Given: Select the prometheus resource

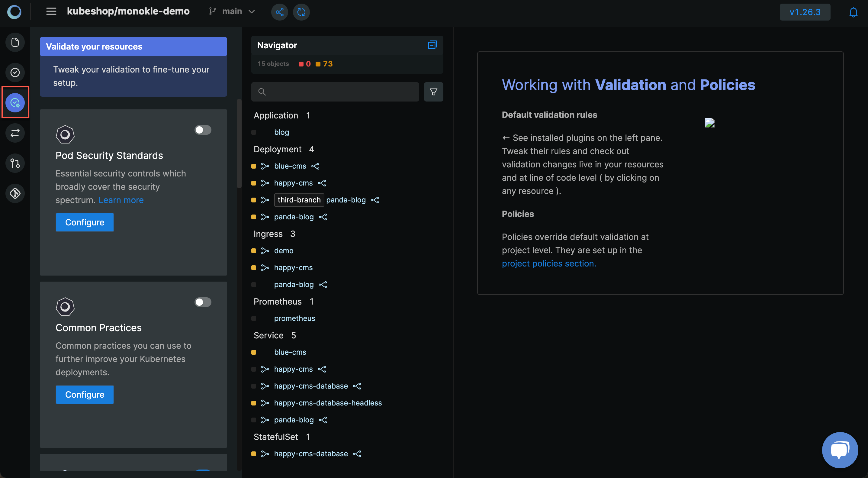Looking at the screenshot, I should click(294, 318).
